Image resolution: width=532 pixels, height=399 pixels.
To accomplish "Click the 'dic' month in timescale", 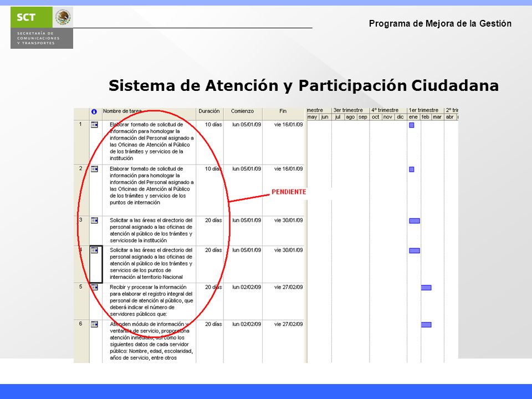I will (x=400, y=117).
